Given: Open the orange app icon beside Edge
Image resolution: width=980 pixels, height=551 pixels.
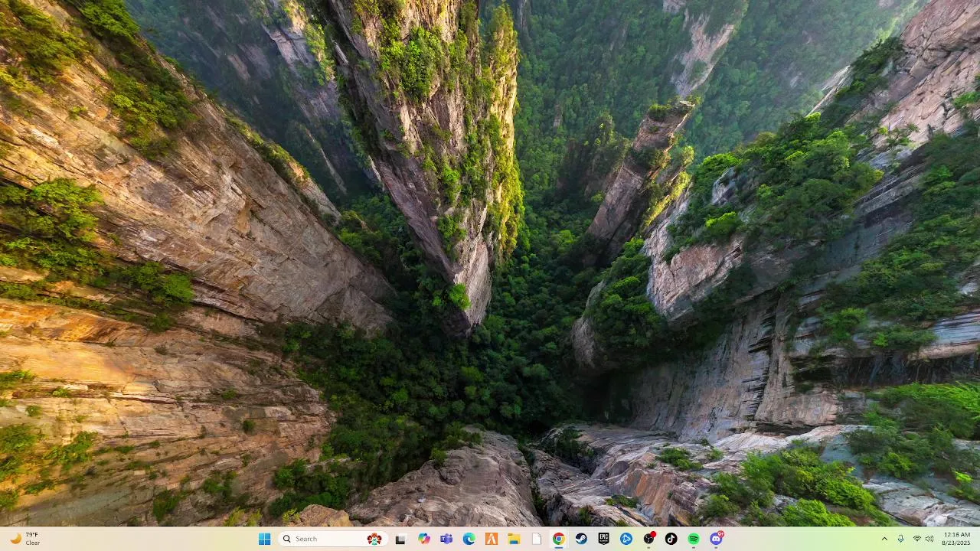Looking at the screenshot, I should [x=492, y=539].
